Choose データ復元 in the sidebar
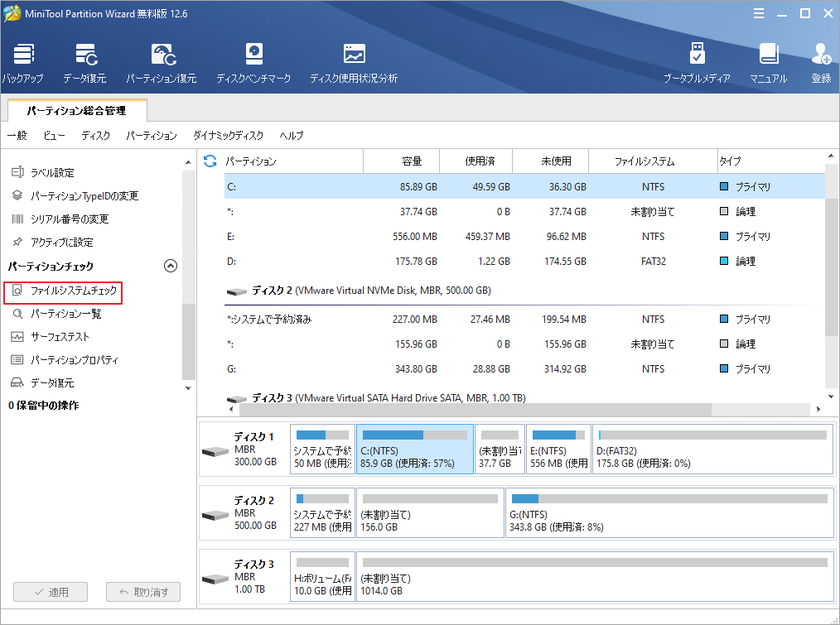Screen dimensions: 840x625 pyautogui.click(x=42, y=382)
